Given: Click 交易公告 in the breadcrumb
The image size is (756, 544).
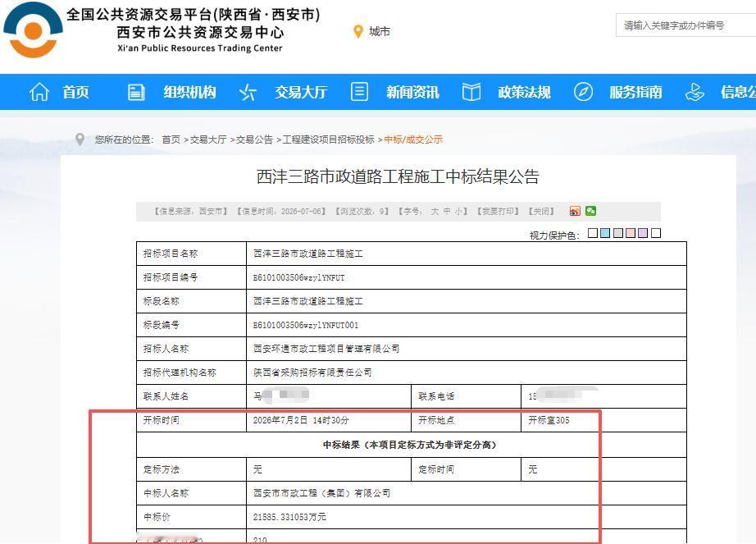Looking at the screenshot, I should tap(254, 139).
